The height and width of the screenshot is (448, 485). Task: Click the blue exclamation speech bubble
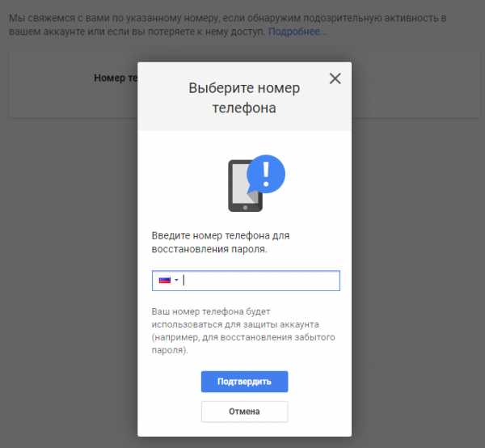266,175
